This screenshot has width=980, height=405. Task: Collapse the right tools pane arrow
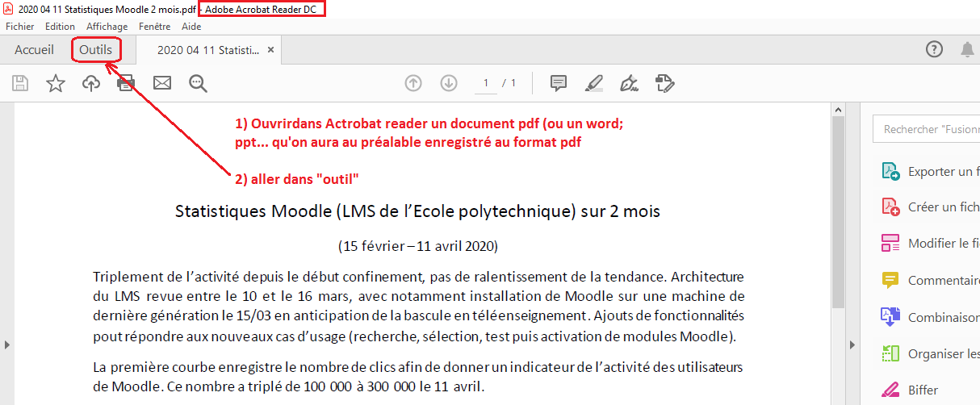[x=852, y=344]
